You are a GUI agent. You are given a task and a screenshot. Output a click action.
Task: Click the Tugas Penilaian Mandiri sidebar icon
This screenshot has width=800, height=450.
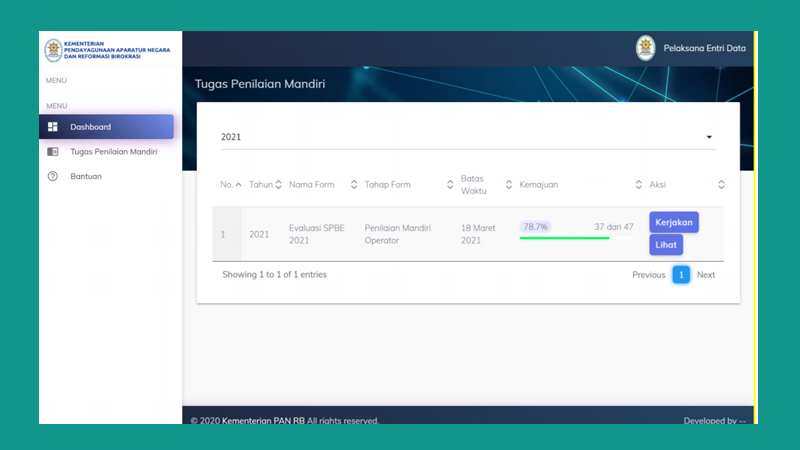click(53, 152)
